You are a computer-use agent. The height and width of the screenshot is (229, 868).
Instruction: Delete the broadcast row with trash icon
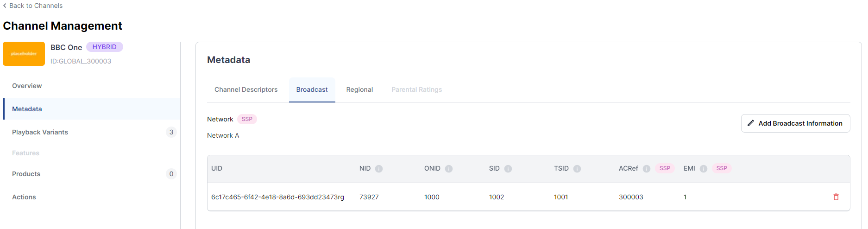836,197
